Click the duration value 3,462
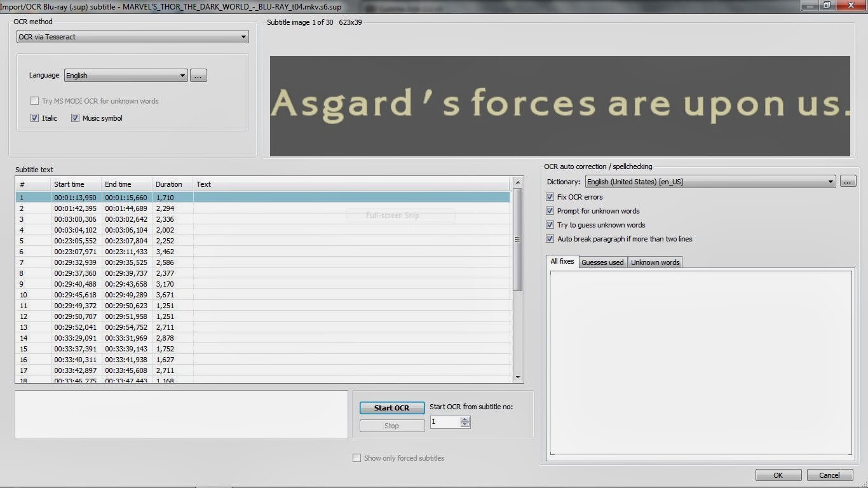The image size is (868, 488). pos(165,252)
